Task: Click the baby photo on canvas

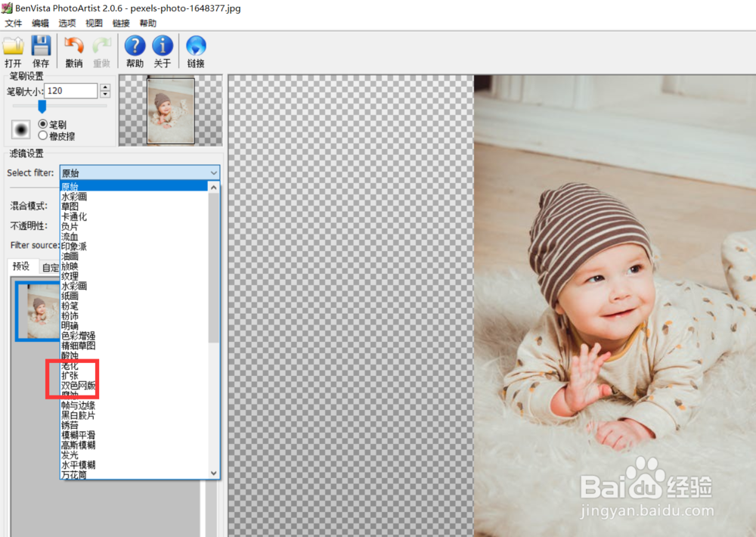Action: (615, 306)
